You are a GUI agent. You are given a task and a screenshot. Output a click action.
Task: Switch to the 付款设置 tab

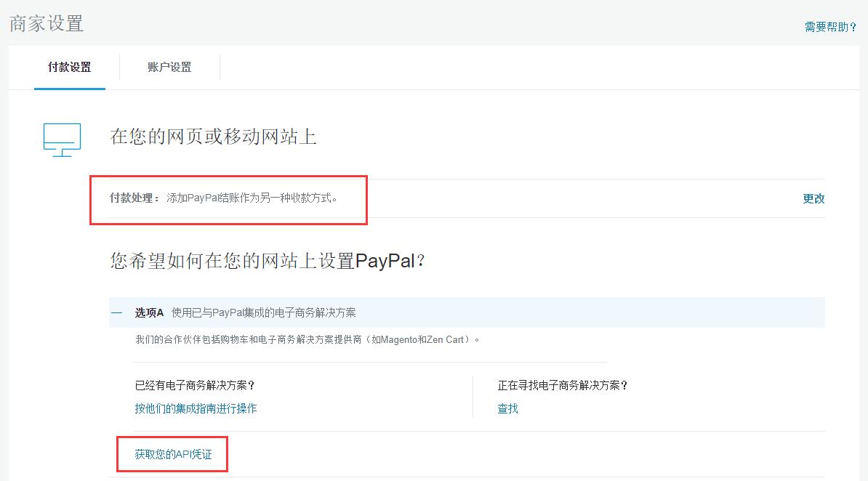tap(69, 68)
